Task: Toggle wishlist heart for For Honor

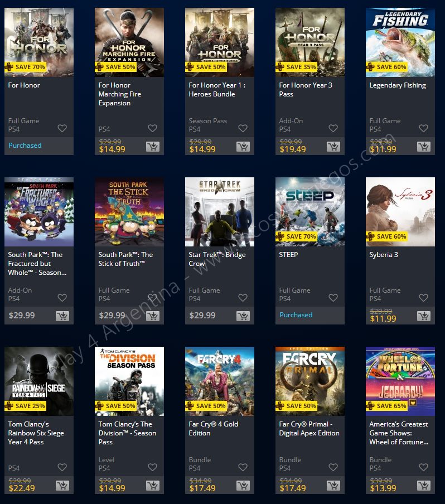Action: (62, 128)
